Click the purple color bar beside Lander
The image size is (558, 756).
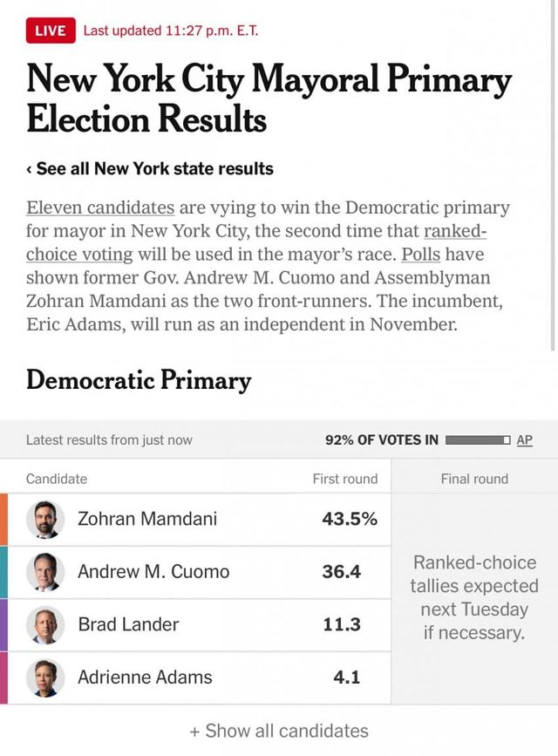pyautogui.click(x=3, y=624)
